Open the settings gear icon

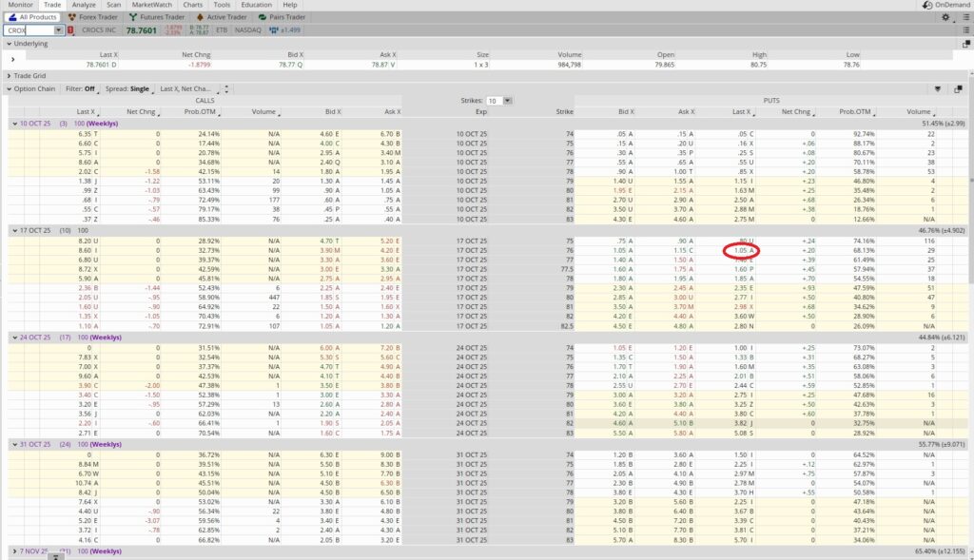click(945, 17)
